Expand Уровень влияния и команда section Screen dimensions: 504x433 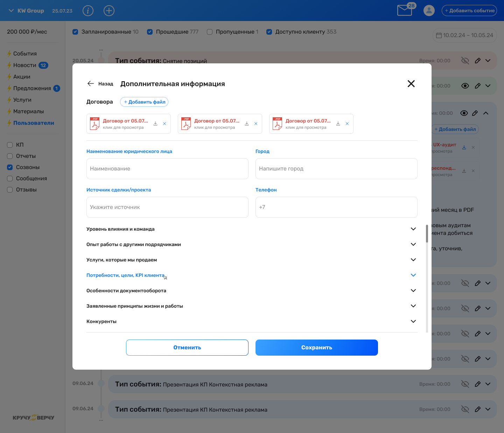[x=252, y=229]
